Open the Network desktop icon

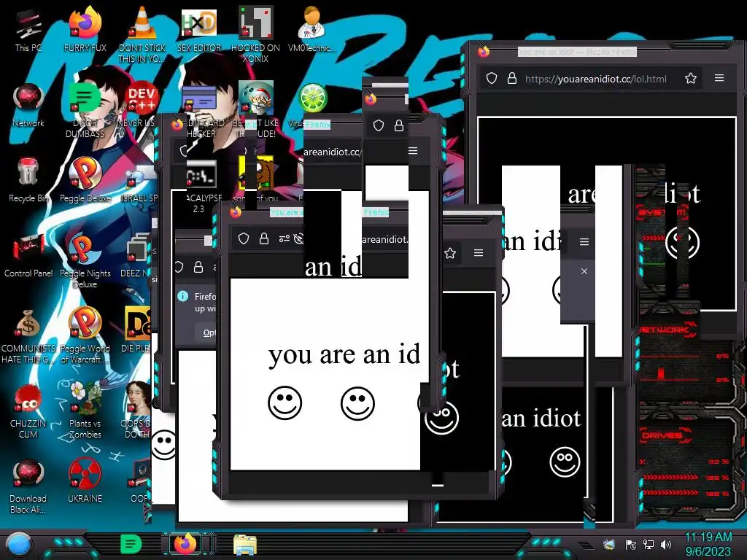pyautogui.click(x=28, y=106)
